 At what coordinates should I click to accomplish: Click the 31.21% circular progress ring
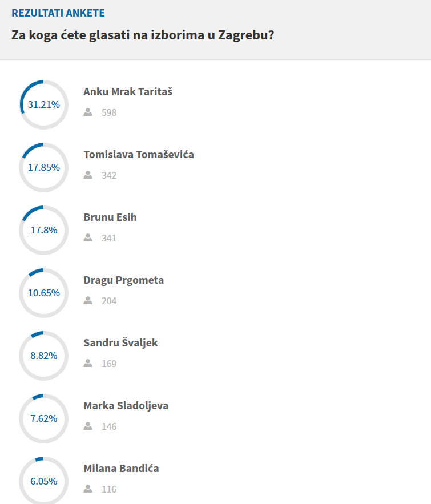[x=44, y=105]
